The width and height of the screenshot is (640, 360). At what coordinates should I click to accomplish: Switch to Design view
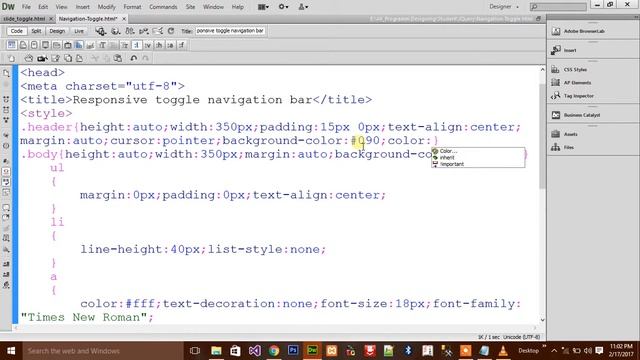pyautogui.click(x=57, y=31)
